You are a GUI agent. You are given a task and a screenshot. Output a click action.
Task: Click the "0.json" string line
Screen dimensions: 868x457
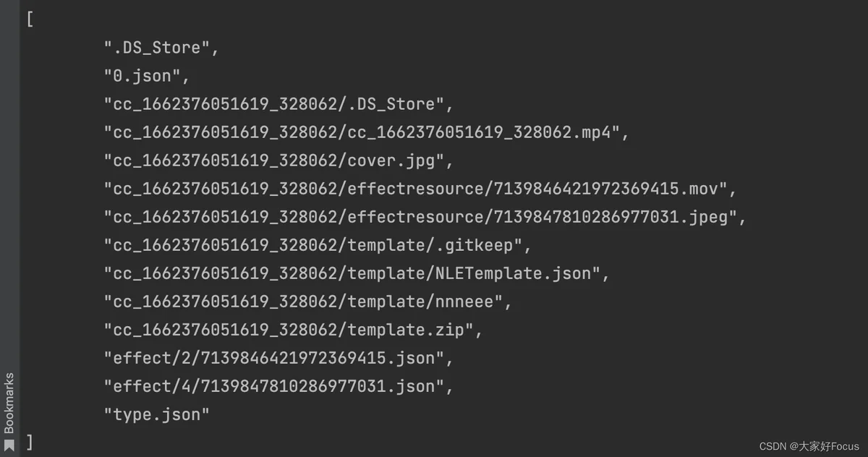point(147,76)
